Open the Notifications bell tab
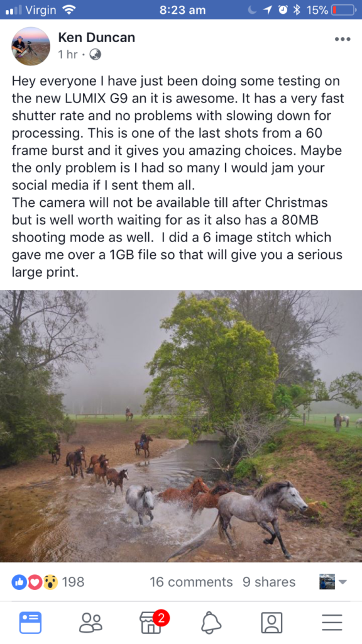The image size is (362, 644). pyautogui.click(x=211, y=623)
